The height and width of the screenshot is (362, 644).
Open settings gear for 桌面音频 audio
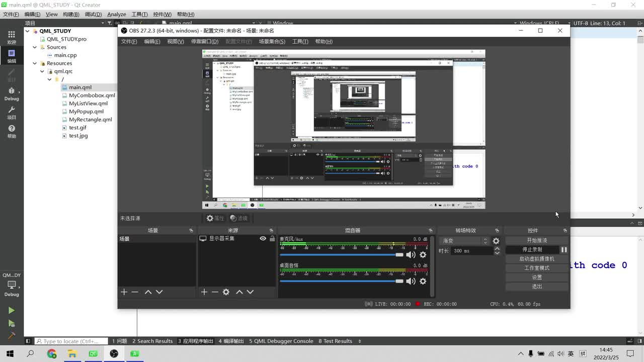pos(423,281)
